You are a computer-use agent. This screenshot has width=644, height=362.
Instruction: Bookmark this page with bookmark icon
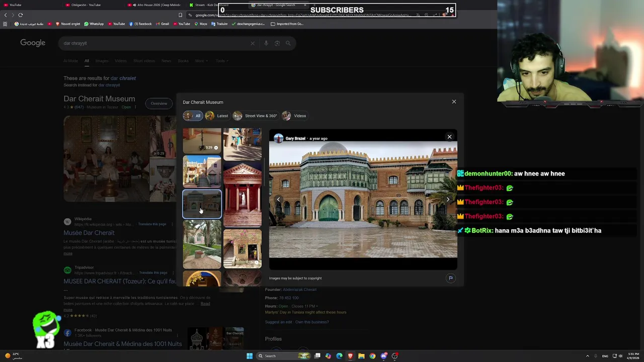pos(180,15)
